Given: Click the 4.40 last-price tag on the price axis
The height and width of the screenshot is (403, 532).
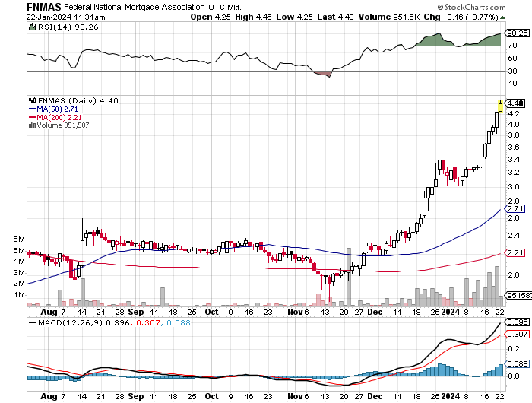Looking at the screenshot, I should [x=515, y=103].
